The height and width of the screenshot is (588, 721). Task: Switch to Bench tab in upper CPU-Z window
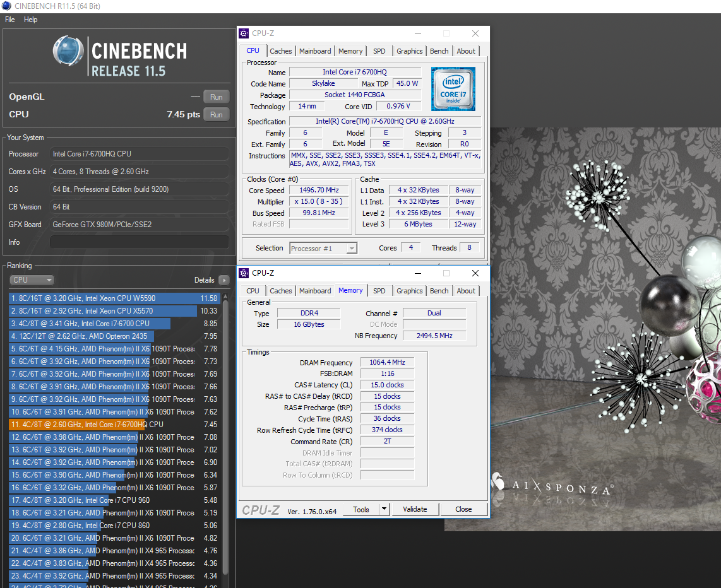pyautogui.click(x=439, y=51)
